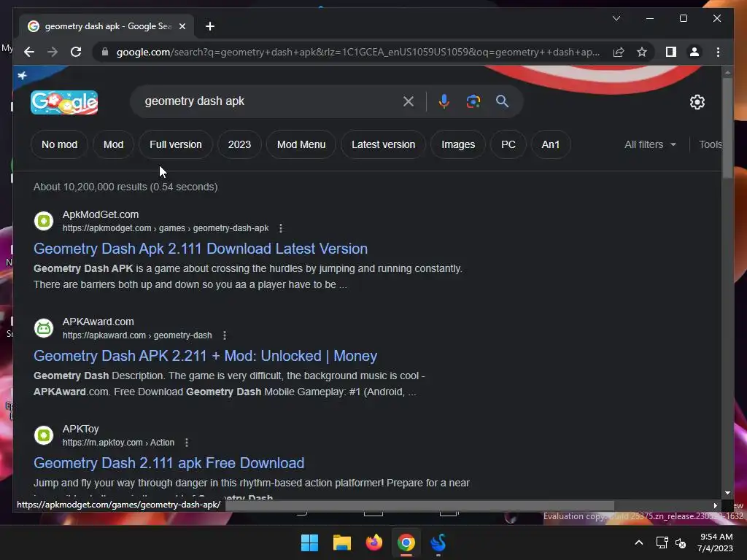This screenshot has width=747, height=560.
Task: Open File Explorer from the taskbar
Action: [x=341, y=542]
